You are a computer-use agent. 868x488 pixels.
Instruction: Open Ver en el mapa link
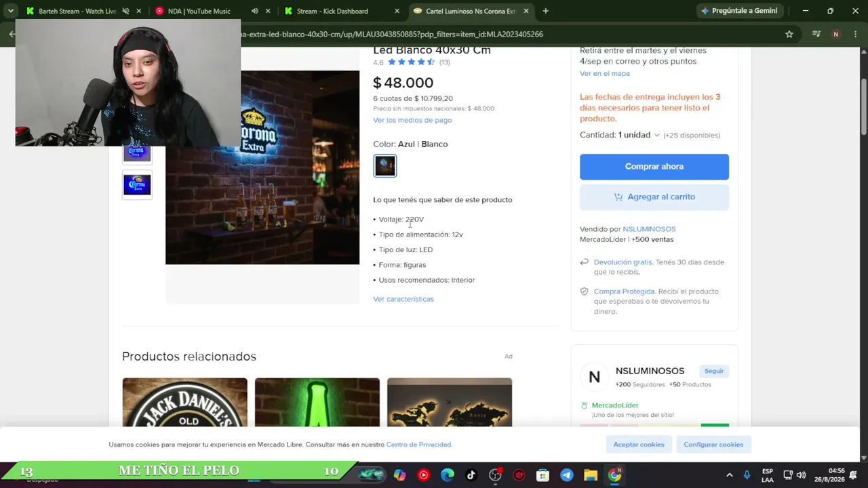click(605, 73)
